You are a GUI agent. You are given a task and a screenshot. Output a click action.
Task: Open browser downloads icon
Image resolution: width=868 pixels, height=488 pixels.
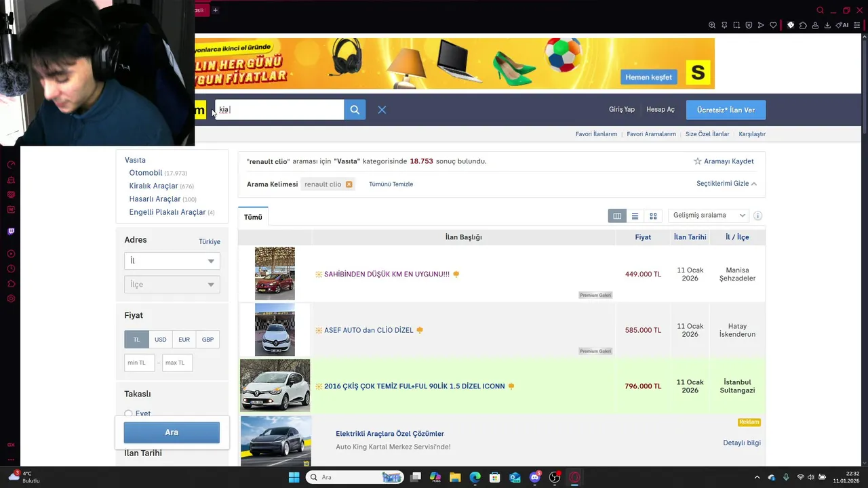(x=827, y=25)
